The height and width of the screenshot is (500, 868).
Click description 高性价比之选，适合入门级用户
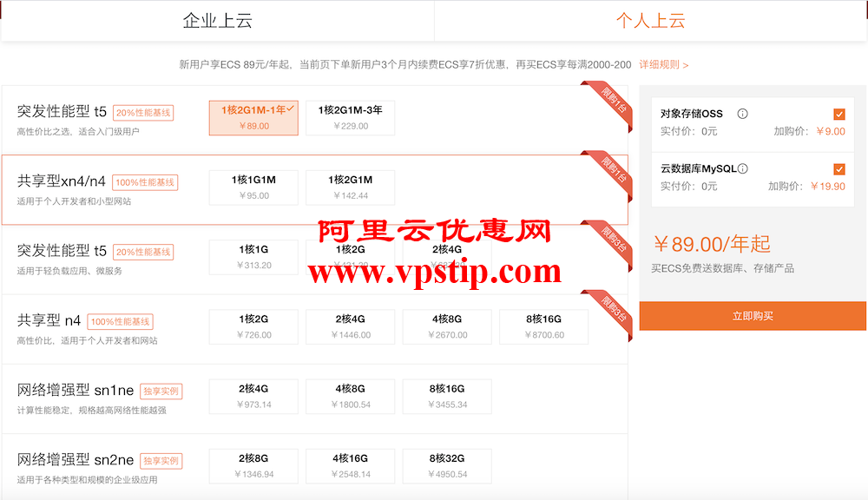[x=78, y=132]
